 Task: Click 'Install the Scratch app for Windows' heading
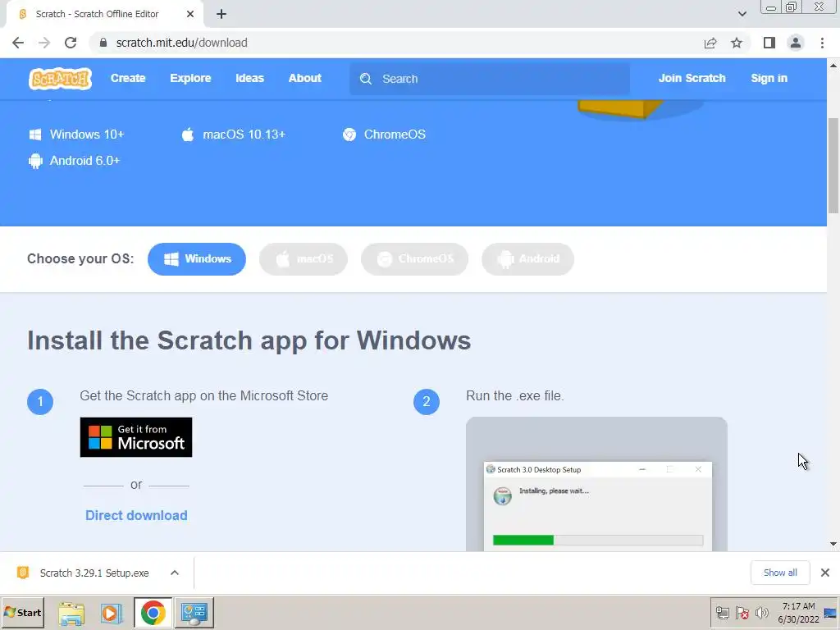click(x=249, y=340)
